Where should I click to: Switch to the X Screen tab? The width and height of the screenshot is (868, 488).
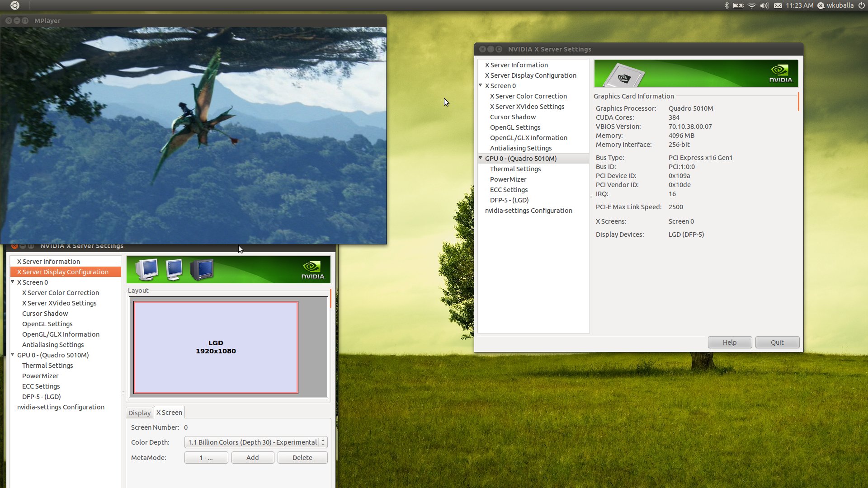coord(169,413)
